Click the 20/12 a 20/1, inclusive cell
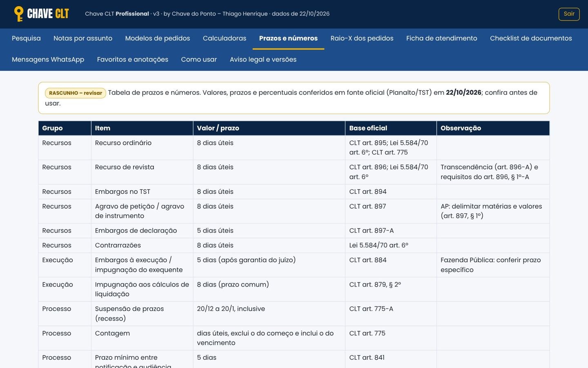588x368 pixels. [269, 314]
